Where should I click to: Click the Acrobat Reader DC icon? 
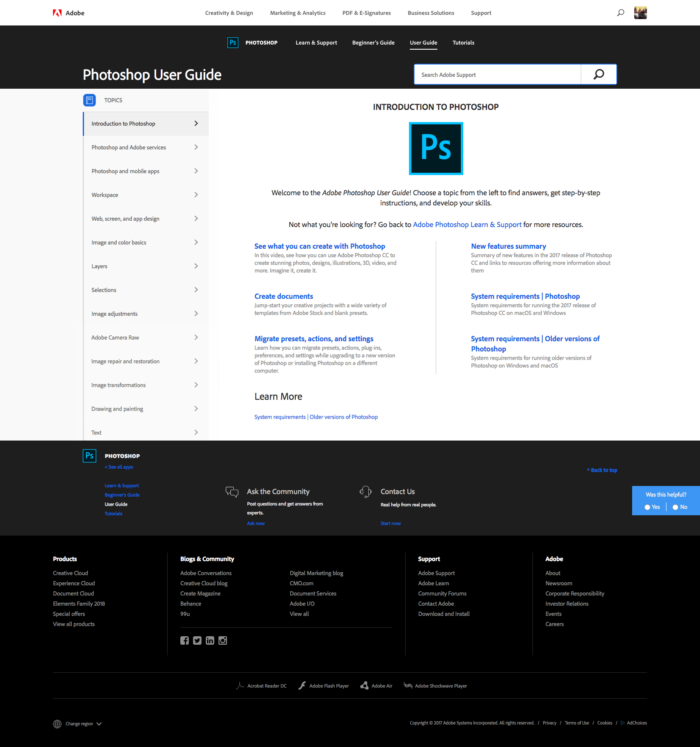(x=240, y=685)
